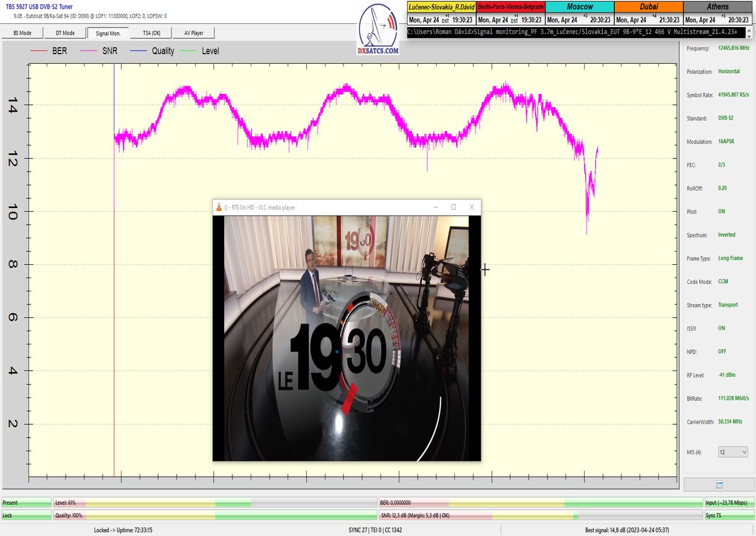Click the DXSATCS.COM satellite dish logo
The image size is (756, 536).
[378, 32]
